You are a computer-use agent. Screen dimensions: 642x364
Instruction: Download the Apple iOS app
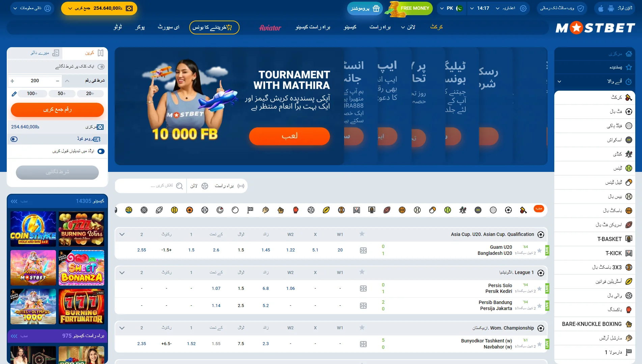601,8
